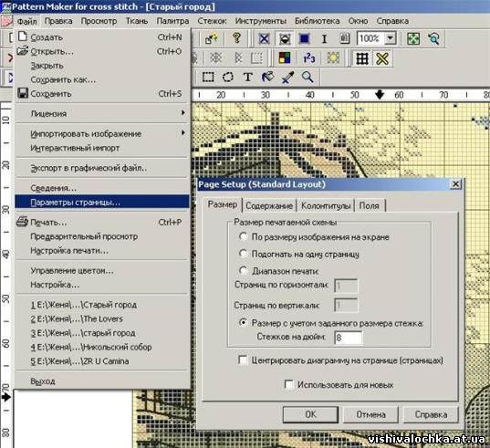
Task: Select the flood fill bucket tool
Action: tap(268, 77)
